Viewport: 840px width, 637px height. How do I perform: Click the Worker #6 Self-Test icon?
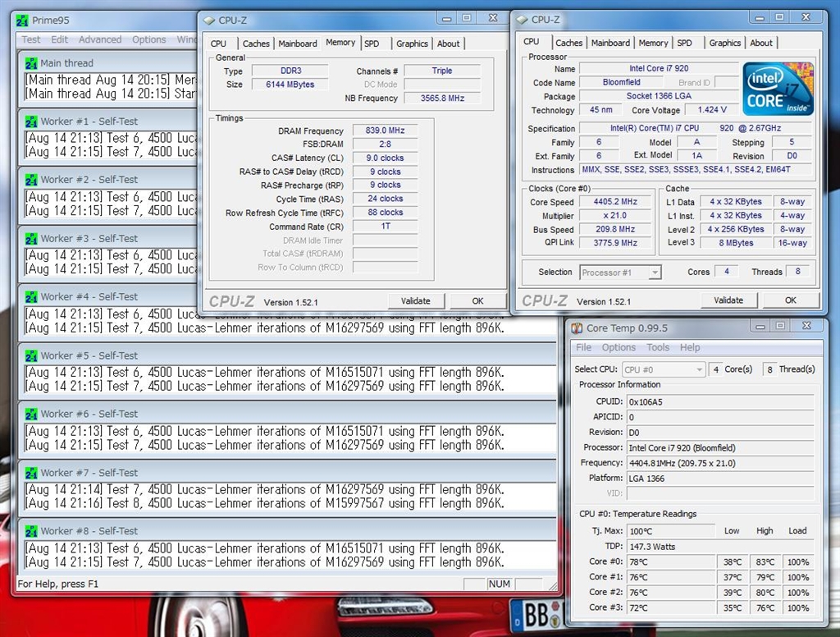pos(31,415)
